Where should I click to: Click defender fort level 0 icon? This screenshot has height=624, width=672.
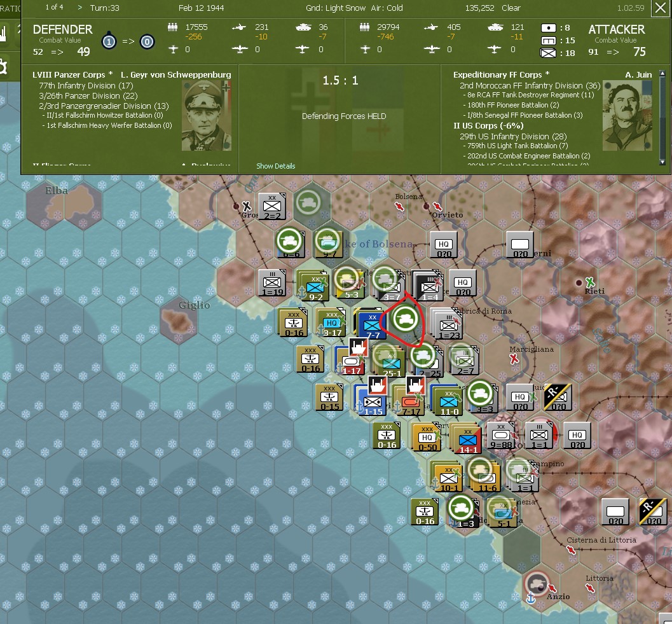tap(147, 41)
